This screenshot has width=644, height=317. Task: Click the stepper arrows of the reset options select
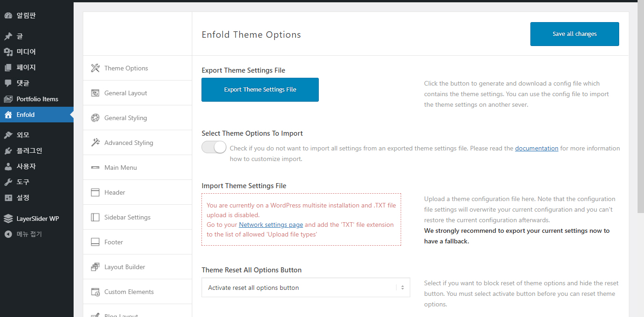click(x=402, y=288)
